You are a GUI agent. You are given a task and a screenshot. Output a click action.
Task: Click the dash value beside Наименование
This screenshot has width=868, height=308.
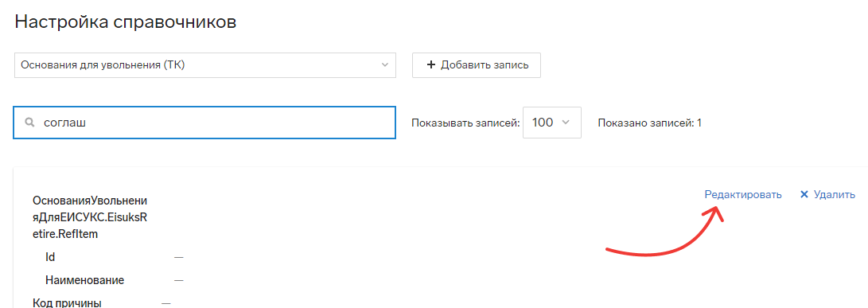178,281
